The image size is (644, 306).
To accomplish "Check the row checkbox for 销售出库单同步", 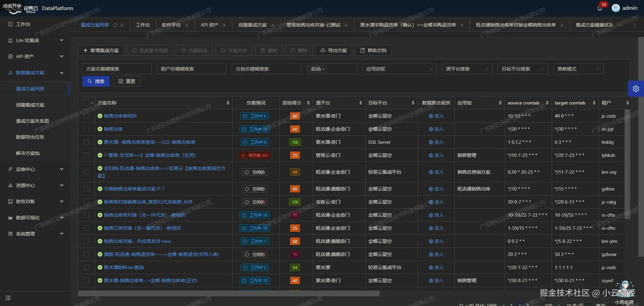I will [x=86, y=116].
